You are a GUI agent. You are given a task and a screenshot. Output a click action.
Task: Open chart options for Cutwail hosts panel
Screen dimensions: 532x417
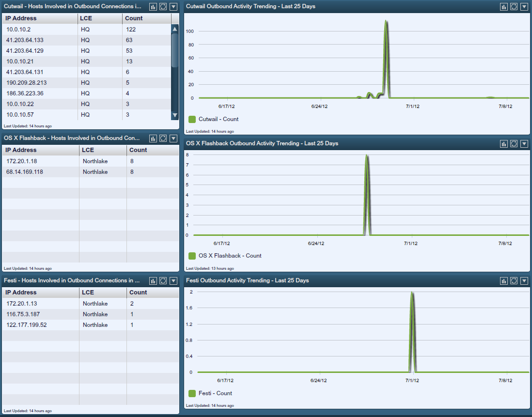pos(153,6)
